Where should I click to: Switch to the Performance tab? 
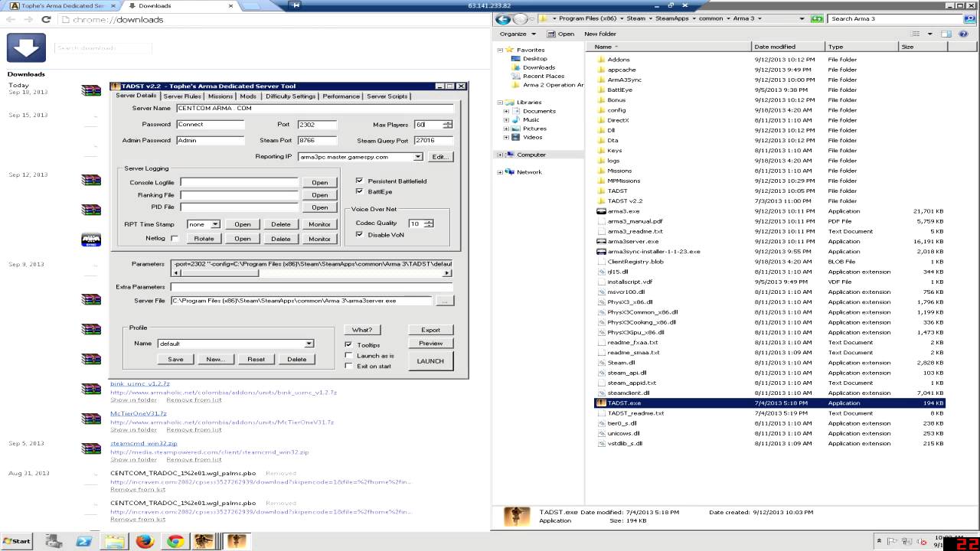pyautogui.click(x=341, y=96)
